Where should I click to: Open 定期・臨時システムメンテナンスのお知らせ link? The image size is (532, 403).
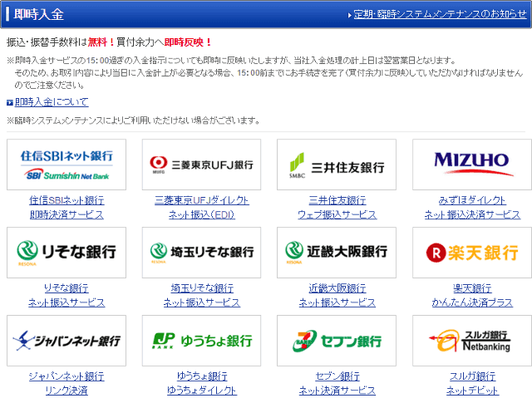(440, 14)
